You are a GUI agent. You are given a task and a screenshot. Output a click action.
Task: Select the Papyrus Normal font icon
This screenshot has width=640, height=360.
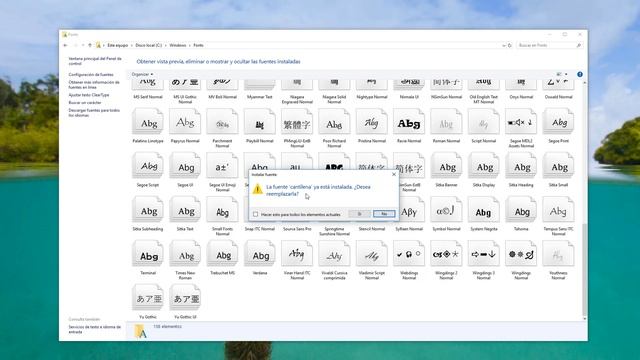185,122
